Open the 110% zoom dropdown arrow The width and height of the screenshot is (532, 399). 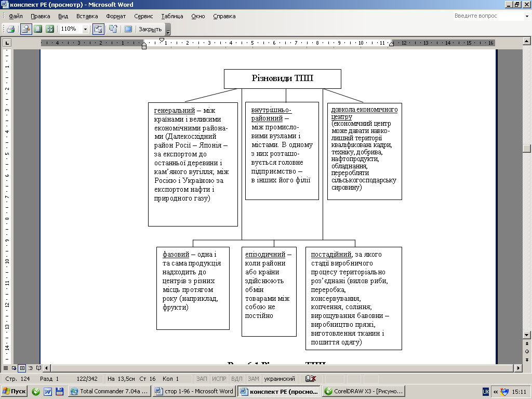(85, 29)
